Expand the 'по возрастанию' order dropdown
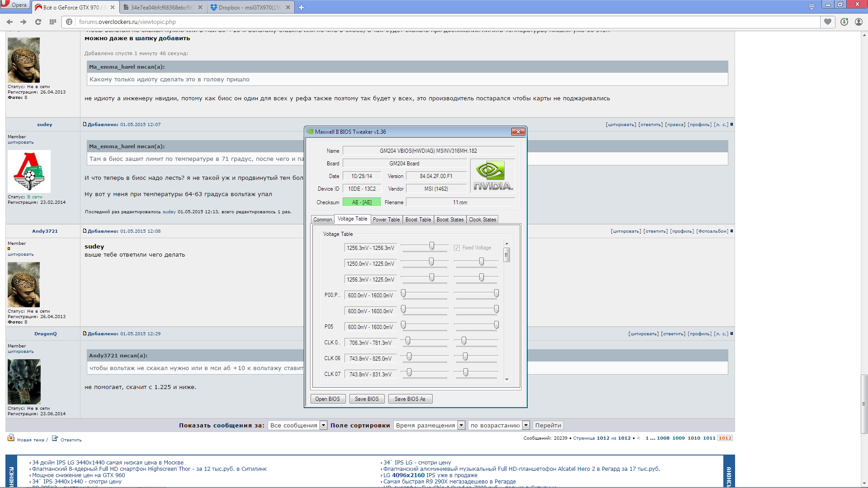 (526, 425)
